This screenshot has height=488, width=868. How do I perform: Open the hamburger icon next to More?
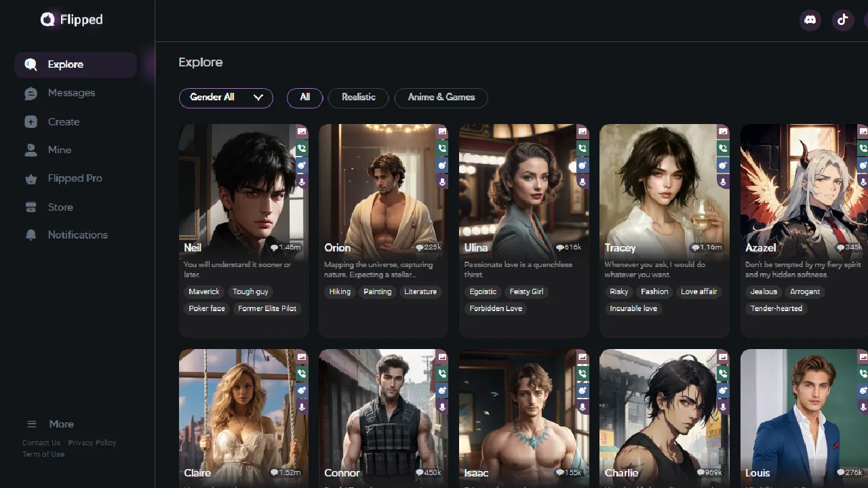coord(31,424)
